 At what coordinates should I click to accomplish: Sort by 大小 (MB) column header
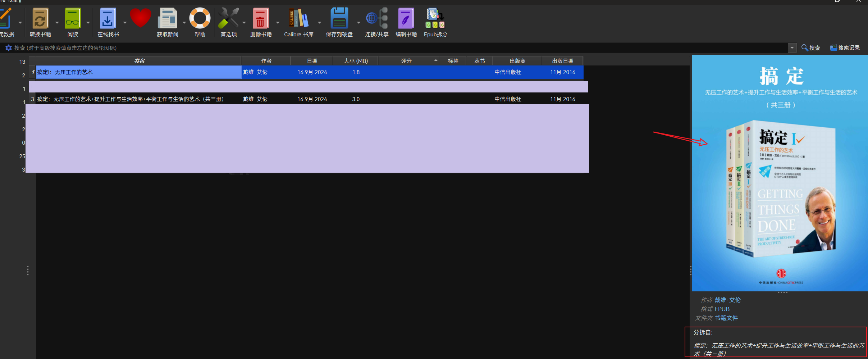(x=356, y=61)
